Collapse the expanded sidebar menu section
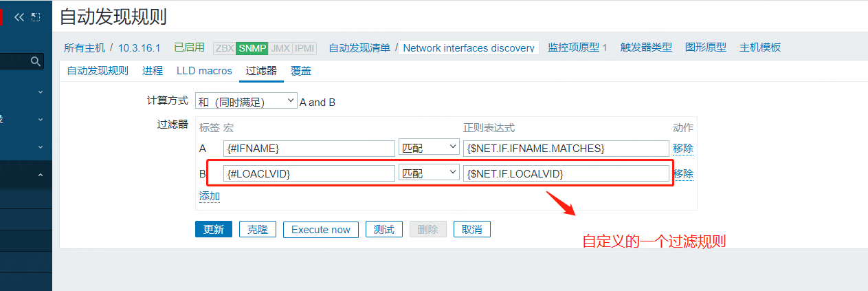Image resolution: width=868 pixels, height=291 pixels. (x=41, y=175)
